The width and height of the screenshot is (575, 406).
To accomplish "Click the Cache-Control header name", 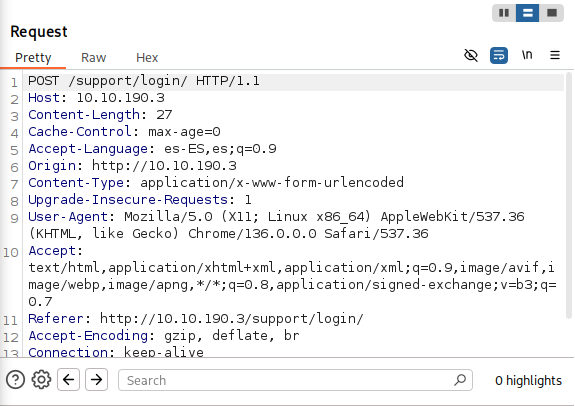I will point(80,132).
